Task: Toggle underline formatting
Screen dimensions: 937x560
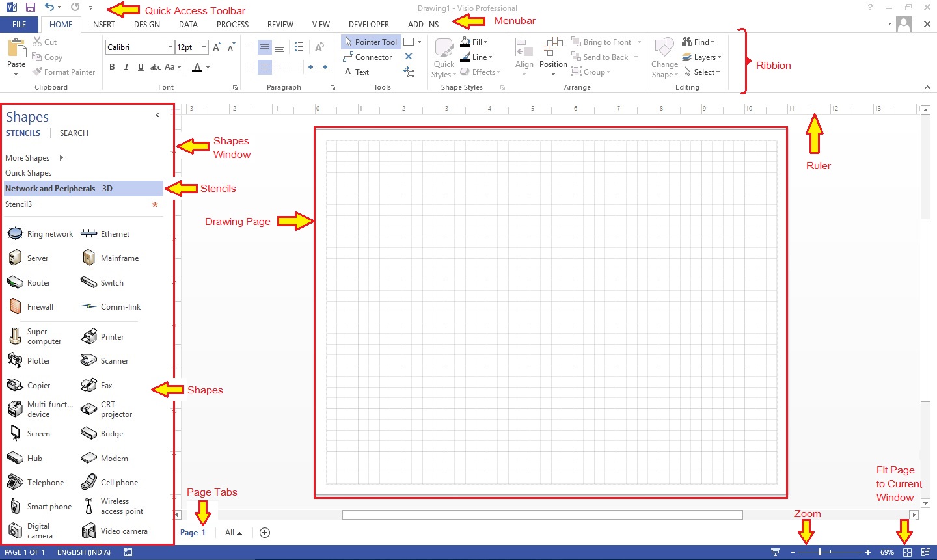Action: click(x=141, y=66)
